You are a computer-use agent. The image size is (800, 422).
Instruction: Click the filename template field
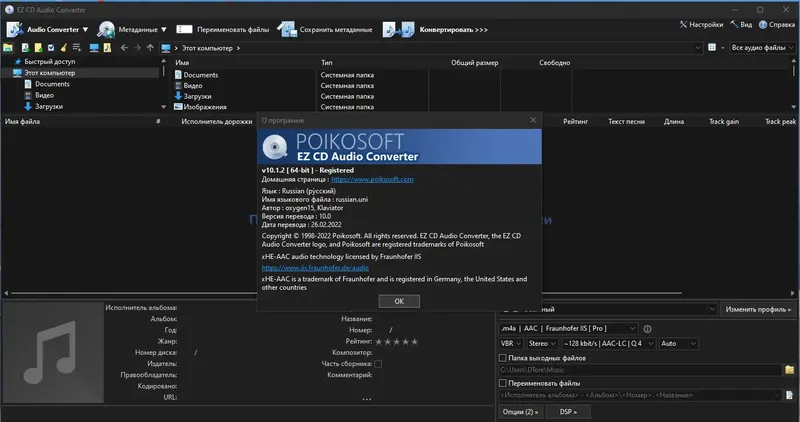click(x=640, y=395)
